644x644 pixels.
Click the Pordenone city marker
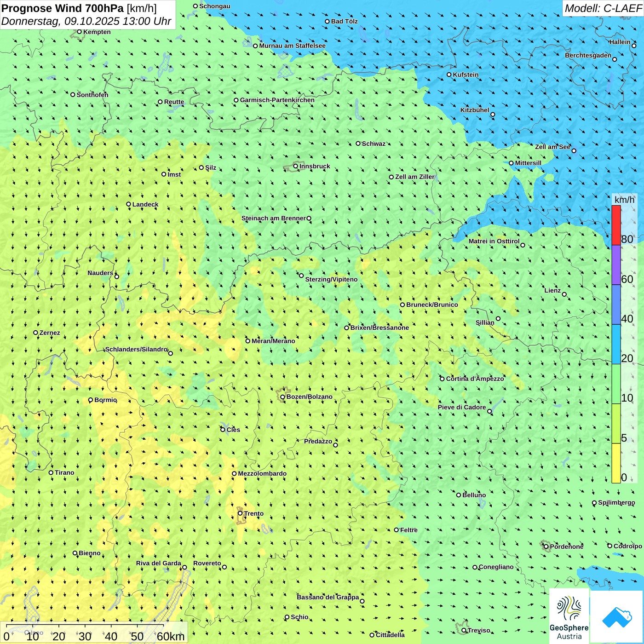tap(546, 546)
